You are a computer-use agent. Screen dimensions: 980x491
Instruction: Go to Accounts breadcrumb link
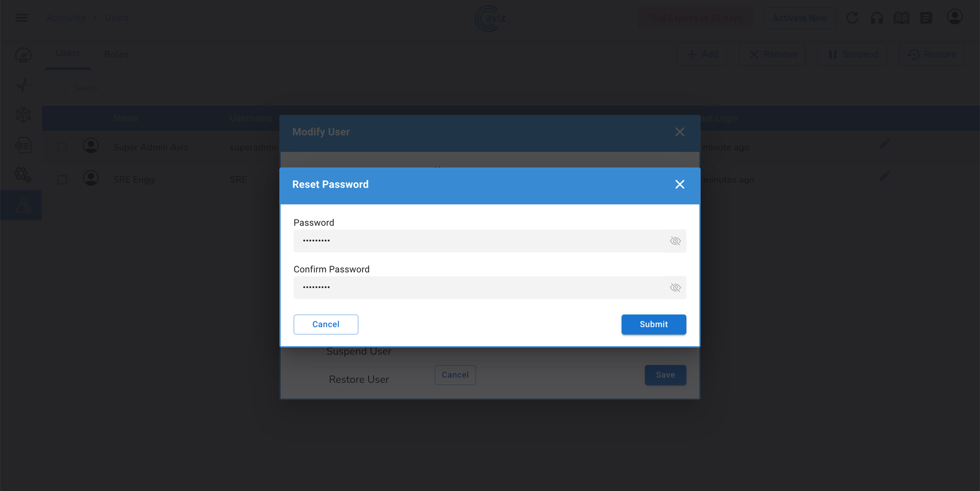pyautogui.click(x=66, y=18)
